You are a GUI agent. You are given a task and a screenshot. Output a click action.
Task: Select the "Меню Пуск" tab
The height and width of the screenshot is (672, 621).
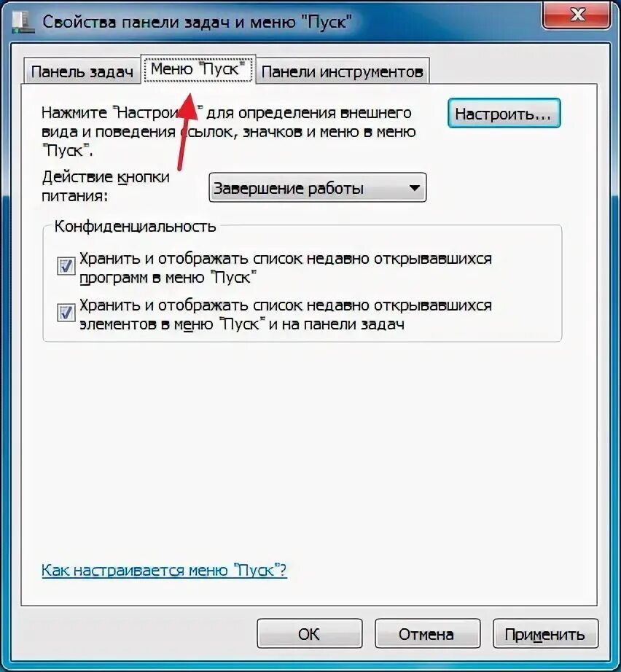198,69
